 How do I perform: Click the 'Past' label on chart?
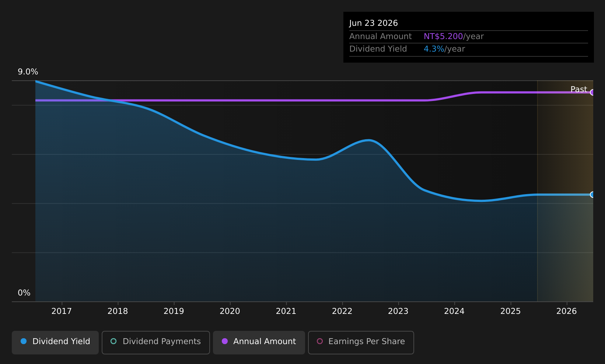(x=578, y=90)
